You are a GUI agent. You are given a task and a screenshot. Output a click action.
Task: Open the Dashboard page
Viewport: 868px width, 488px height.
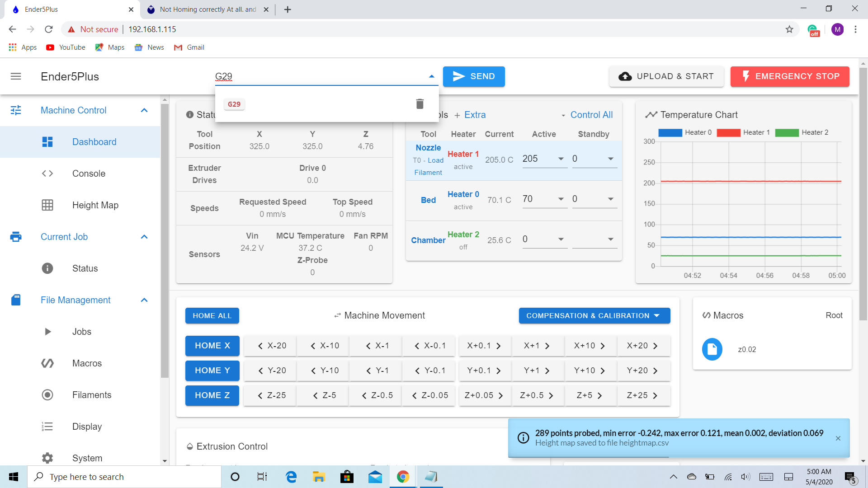[x=80, y=142]
